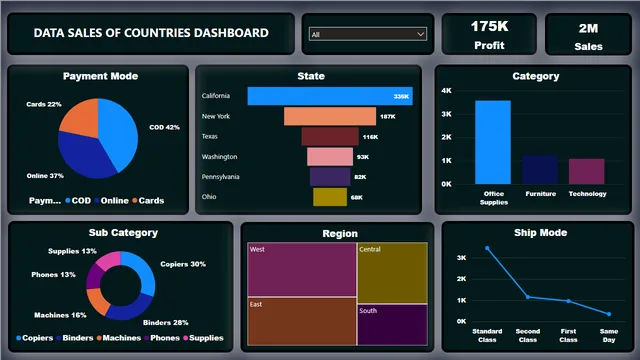Click the Machines donut segment
The image size is (640, 360).
pos(97,301)
